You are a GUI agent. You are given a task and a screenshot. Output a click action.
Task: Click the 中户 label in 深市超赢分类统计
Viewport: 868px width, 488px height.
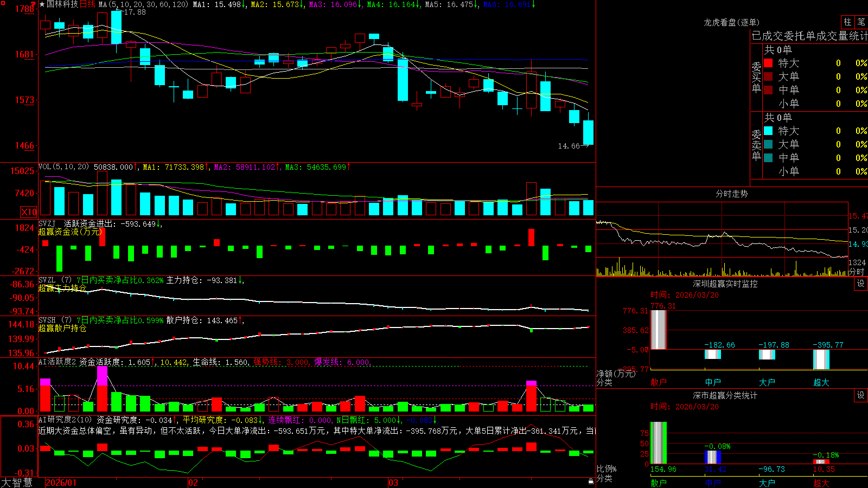pos(713,483)
